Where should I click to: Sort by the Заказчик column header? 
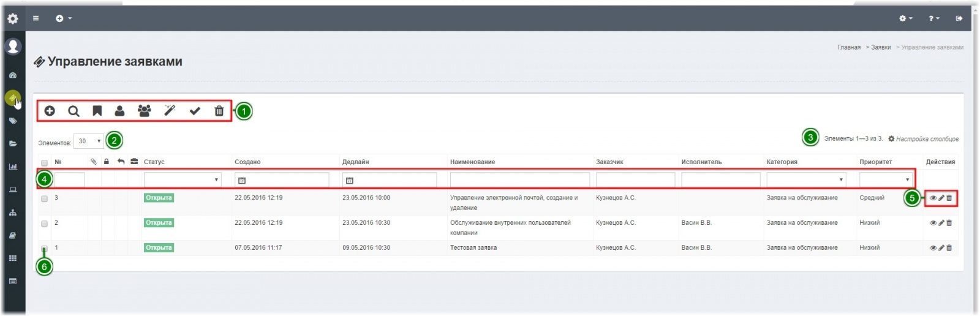coord(609,162)
